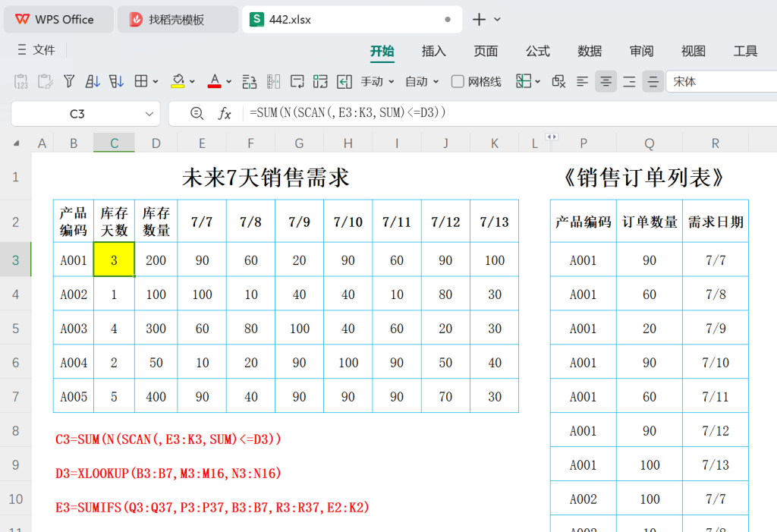Open the 数据 ribbon tab

click(590, 51)
